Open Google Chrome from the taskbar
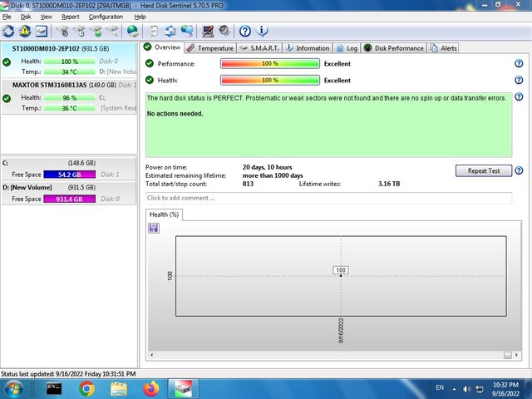This screenshot has height=399, width=532. click(87, 387)
